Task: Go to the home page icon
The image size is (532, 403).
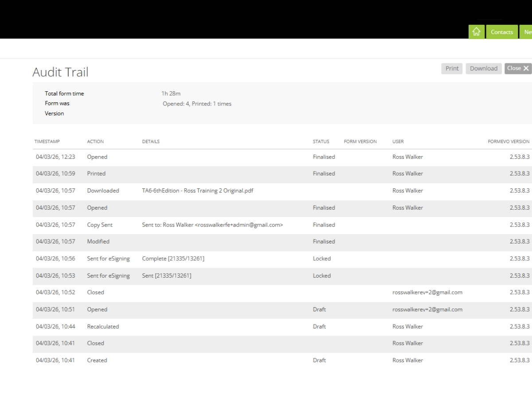Action: (x=477, y=32)
